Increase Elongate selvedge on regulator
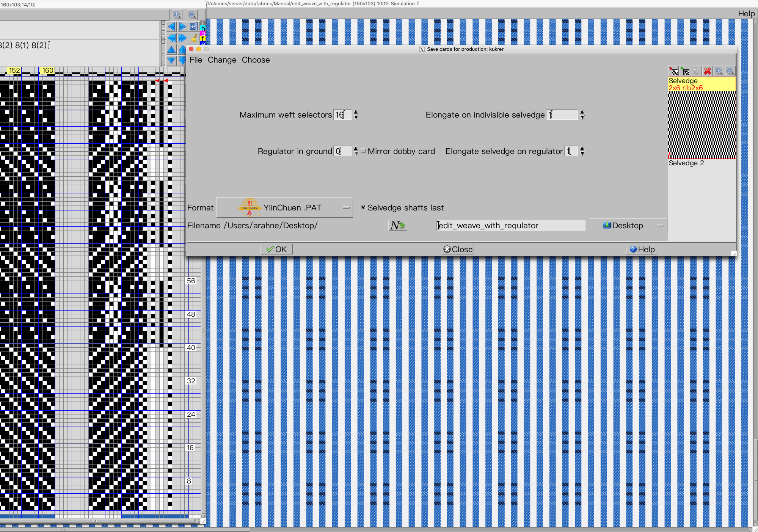 point(582,148)
